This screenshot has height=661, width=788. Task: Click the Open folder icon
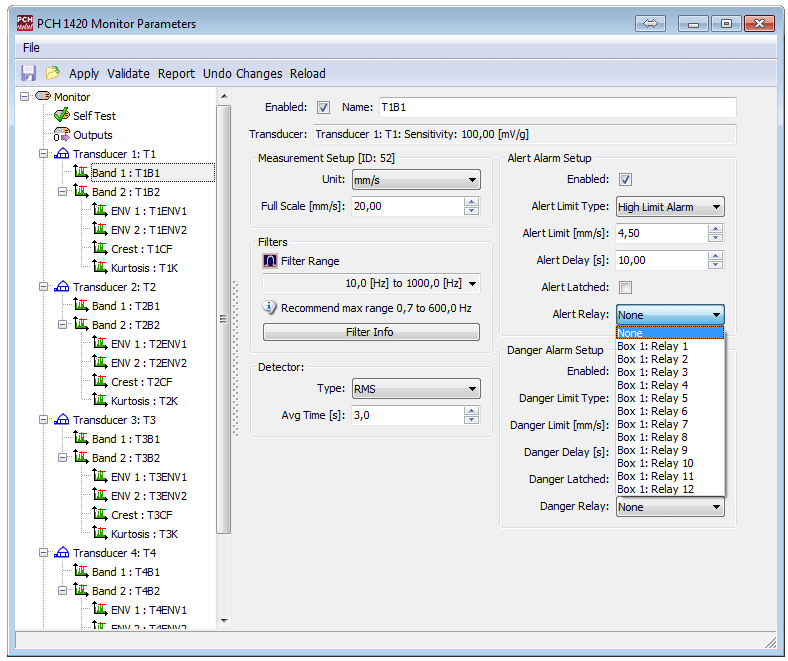pos(52,73)
